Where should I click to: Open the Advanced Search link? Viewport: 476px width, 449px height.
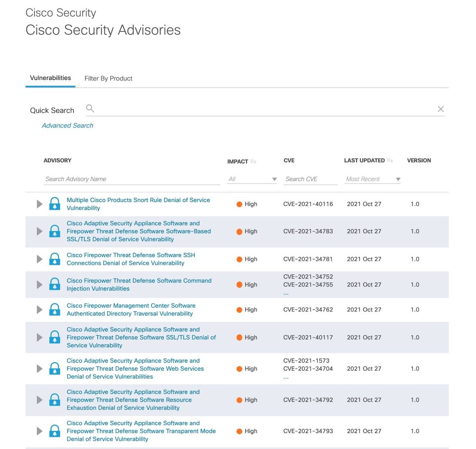(67, 125)
